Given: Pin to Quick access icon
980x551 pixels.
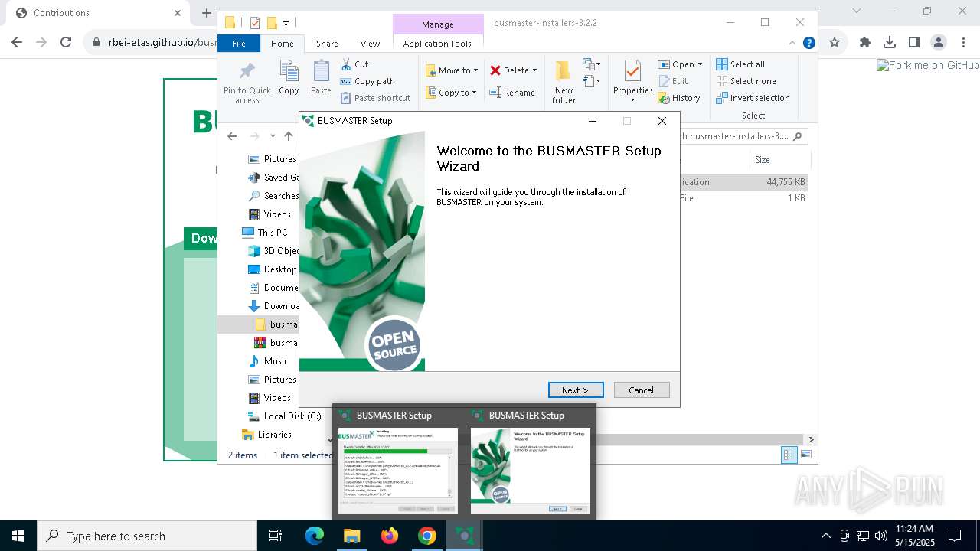Looking at the screenshot, I should pyautogui.click(x=247, y=83).
